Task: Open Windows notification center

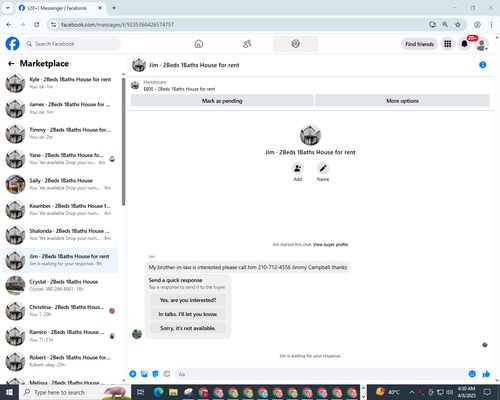Action: [487, 392]
